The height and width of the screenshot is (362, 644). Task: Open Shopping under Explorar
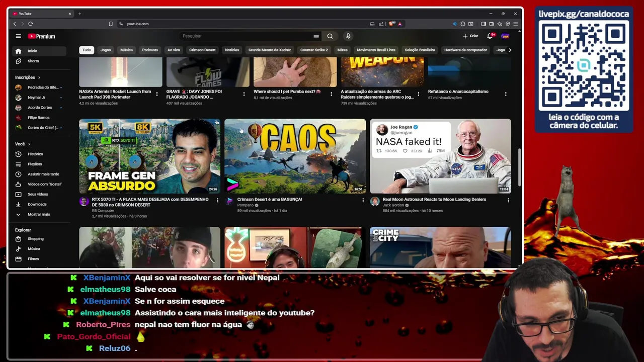pos(40,239)
